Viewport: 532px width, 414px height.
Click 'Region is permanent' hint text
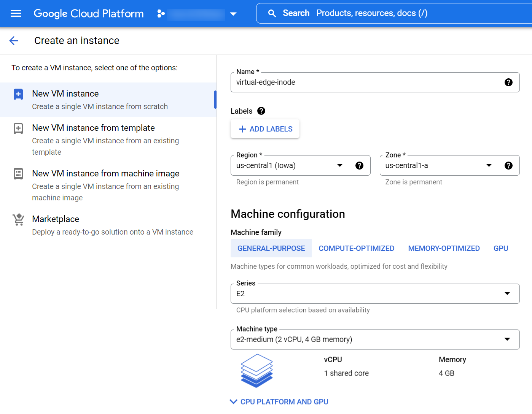268,182
